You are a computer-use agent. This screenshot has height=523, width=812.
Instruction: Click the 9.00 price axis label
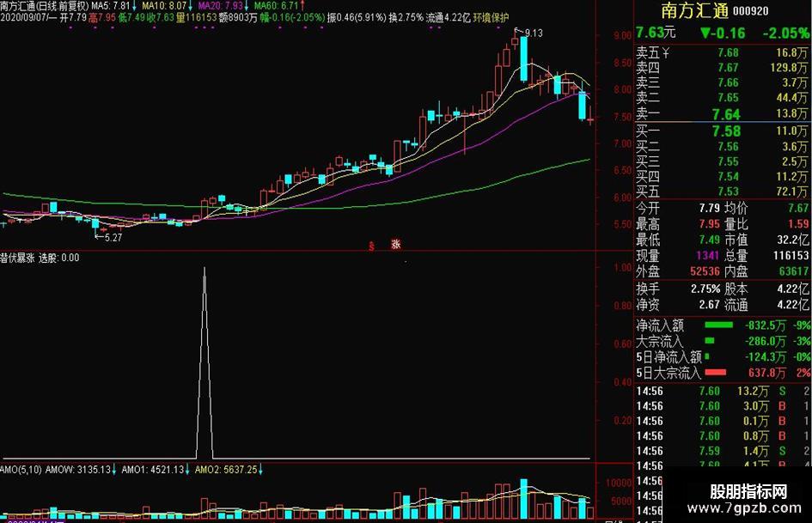pos(622,36)
